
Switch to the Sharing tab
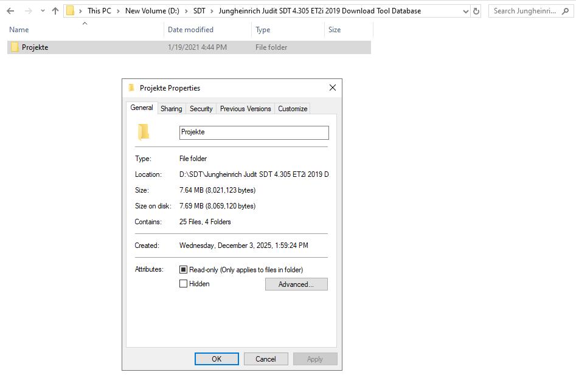[171, 109]
